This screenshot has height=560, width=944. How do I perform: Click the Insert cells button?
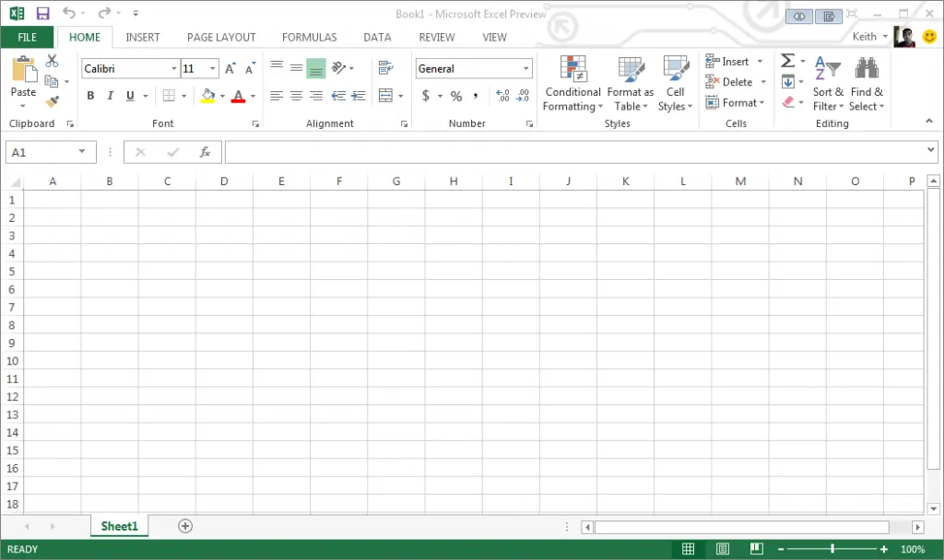coord(735,62)
